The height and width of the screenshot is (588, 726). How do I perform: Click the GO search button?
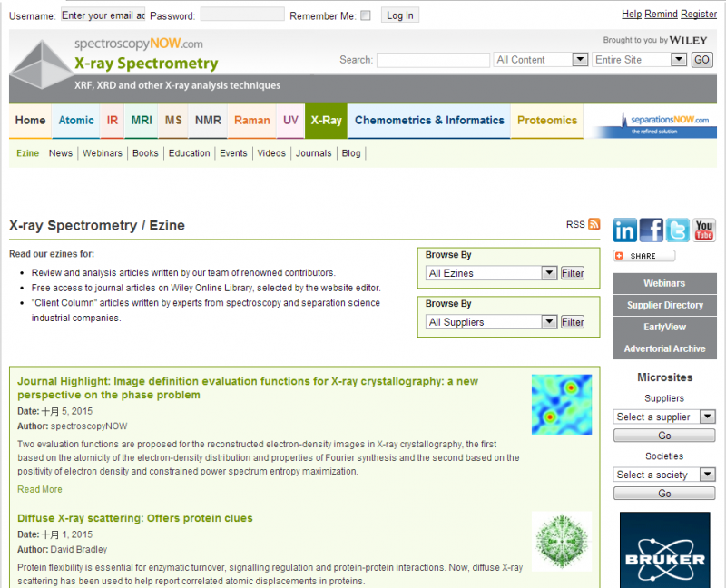tap(701, 60)
